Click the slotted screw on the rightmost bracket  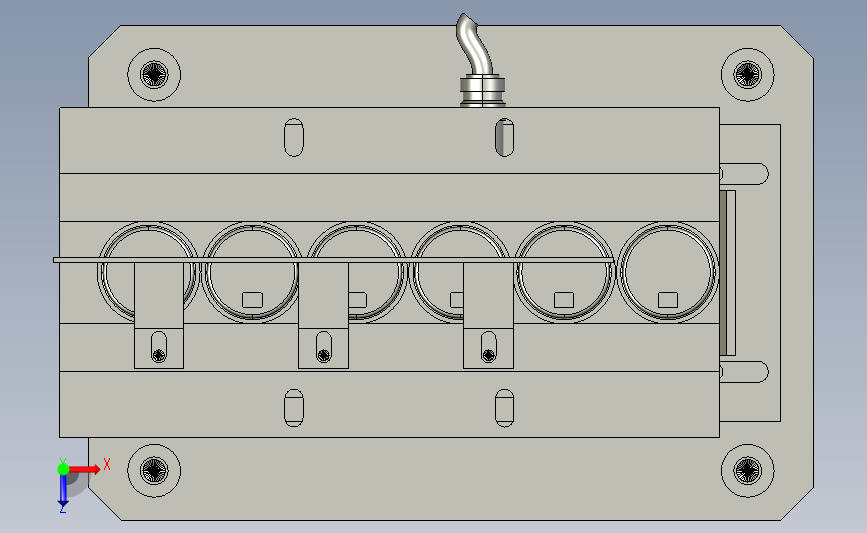click(x=488, y=354)
